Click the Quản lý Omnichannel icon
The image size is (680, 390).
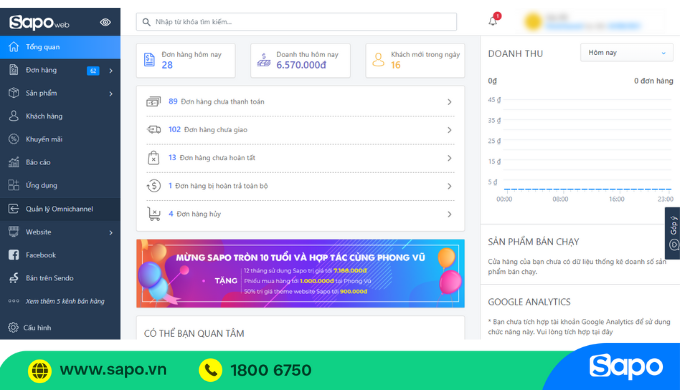pyautogui.click(x=14, y=209)
